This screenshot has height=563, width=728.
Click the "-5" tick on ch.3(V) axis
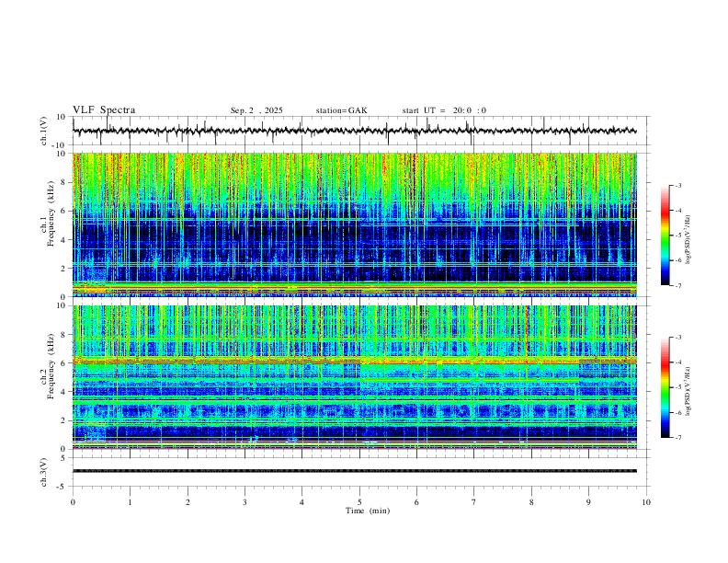[x=63, y=487]
